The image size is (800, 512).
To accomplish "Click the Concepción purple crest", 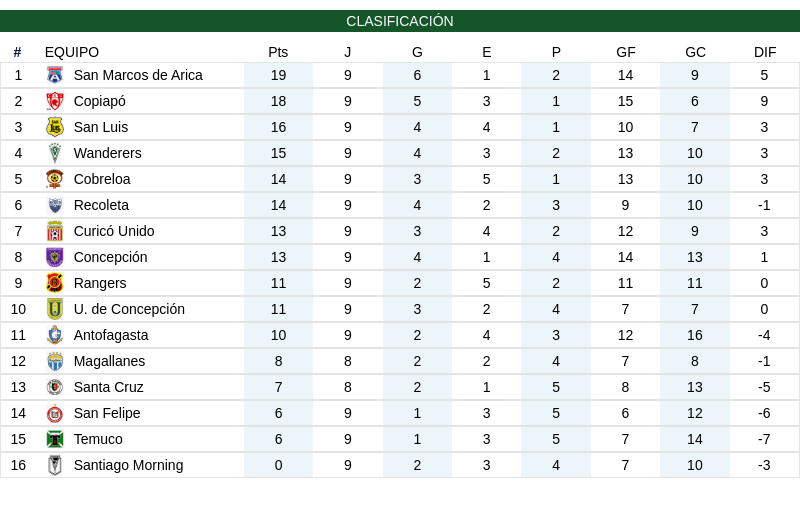I will pyautogui.click(x=55, y=257).
